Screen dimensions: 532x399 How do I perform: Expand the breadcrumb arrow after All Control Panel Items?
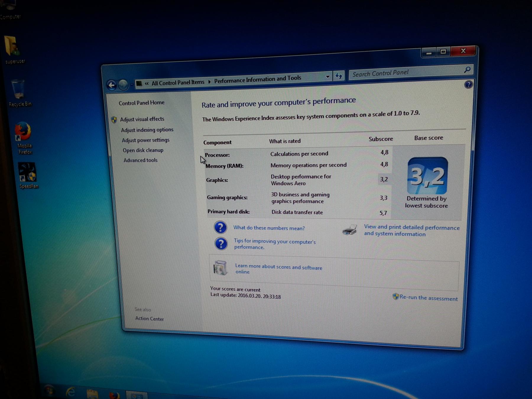(x=209, y=82)
